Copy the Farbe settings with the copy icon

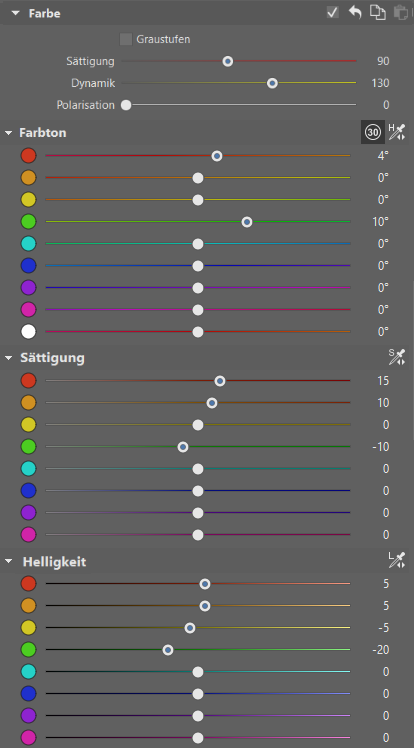coord(378,13)
